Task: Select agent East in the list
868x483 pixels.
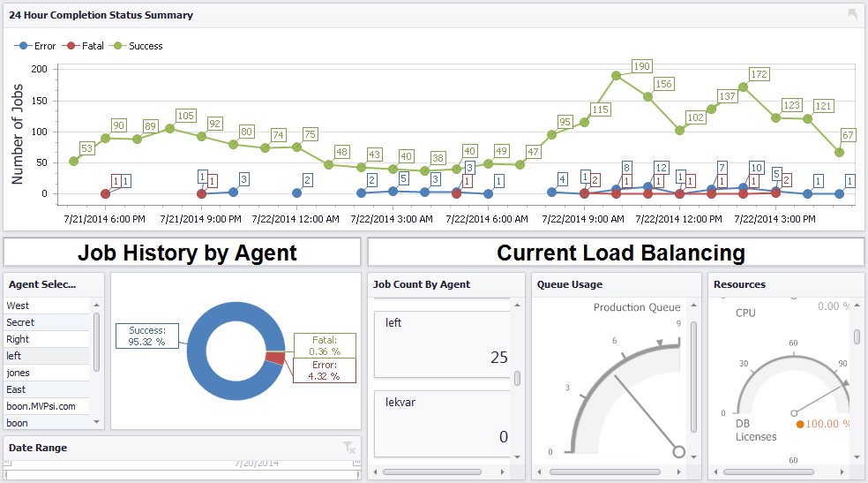Action: pos(47,389)
